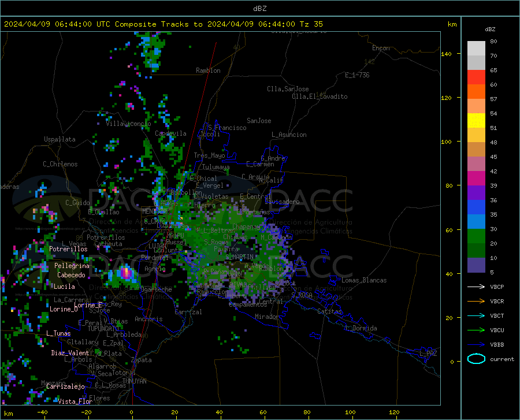Click the 'L_PAZ' map label
This screenshot has height=420, width=520.
pyautogui.click(x=428, y=354)
